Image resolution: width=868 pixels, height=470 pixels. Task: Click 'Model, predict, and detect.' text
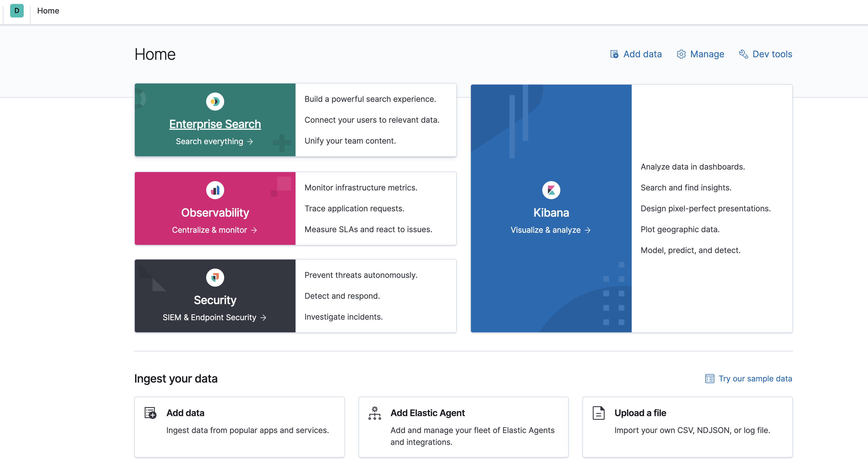click(x=690, y=251)
